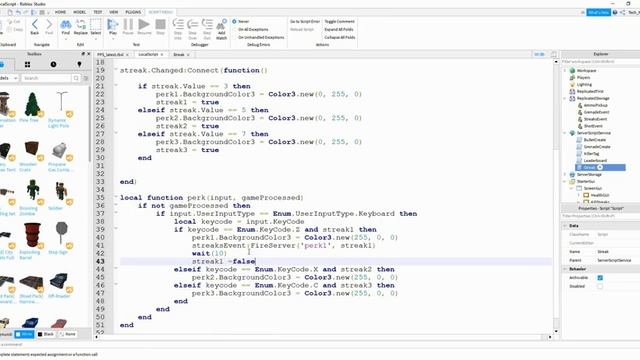This screenshot has height=360, width=640.
Task: Select AmmoPickup event in Explorer
Action: coord(595,105)
